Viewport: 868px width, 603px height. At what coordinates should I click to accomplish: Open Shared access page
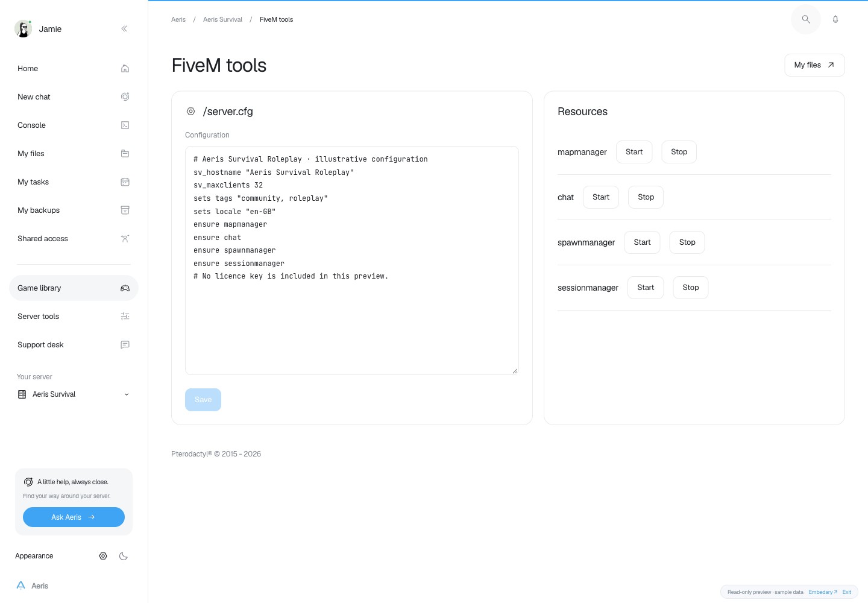pyautogui.click(x=74, y=238)
